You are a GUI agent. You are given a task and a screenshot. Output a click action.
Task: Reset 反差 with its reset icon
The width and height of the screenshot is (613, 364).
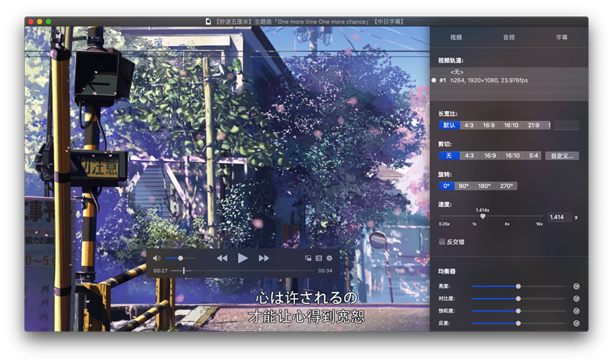pyautogui.click(x=576, y=323)
